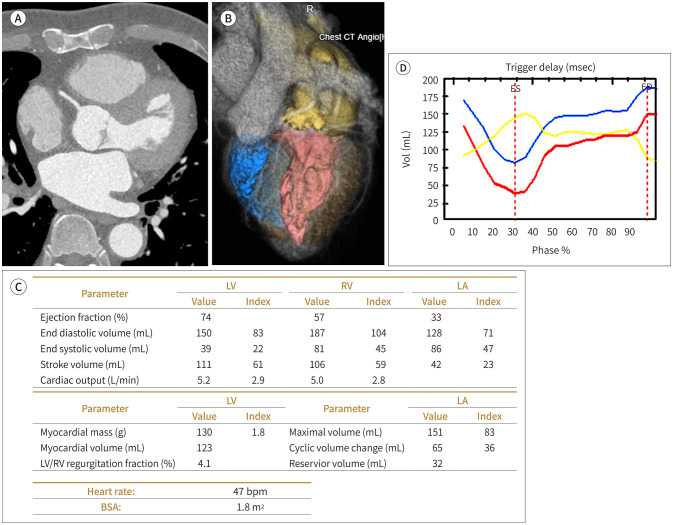Click the ES dashed marker label

click(515, 88)
